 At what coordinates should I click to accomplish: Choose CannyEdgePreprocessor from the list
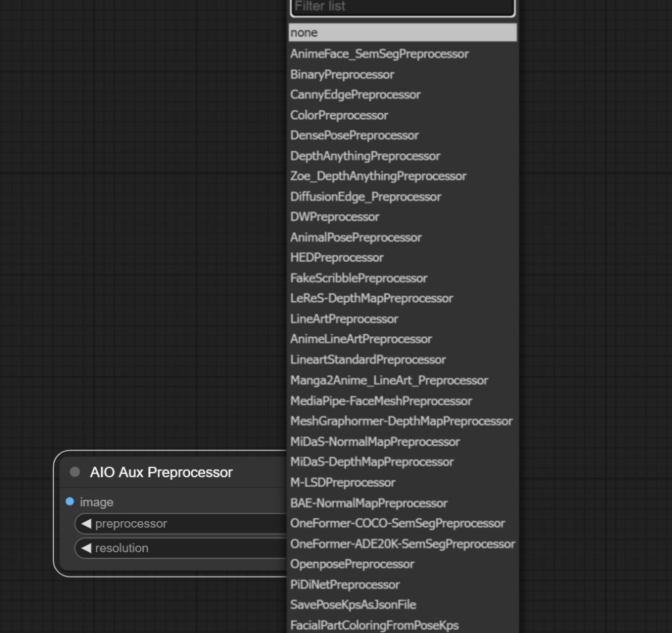355,95
